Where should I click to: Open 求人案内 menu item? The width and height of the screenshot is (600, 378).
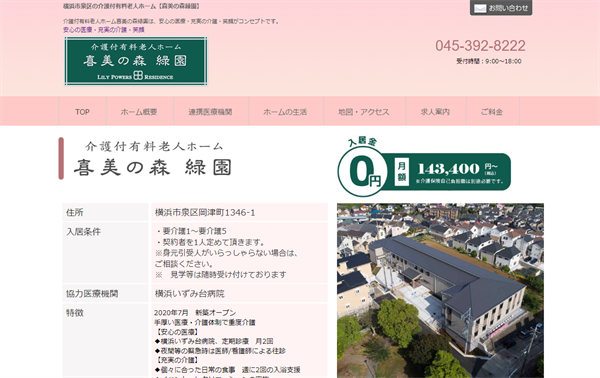coord(435,112)
